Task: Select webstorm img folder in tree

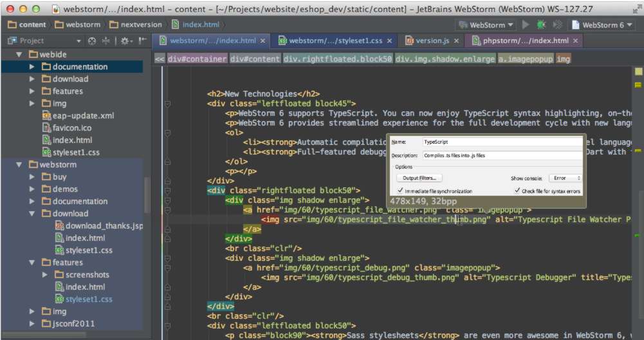Action: click(x=59, y=312)
